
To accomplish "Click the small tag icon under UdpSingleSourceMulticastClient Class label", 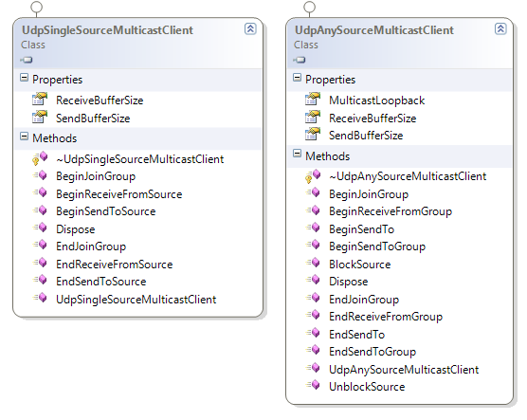I will coord(27,60).
